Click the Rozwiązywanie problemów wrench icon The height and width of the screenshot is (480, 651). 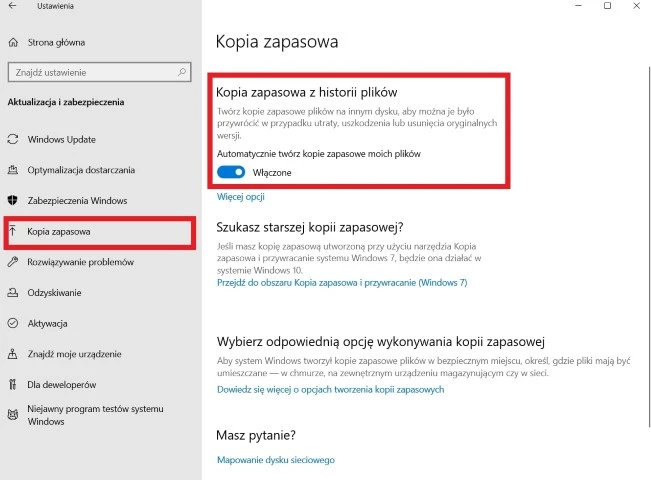[x=13, y=262]
